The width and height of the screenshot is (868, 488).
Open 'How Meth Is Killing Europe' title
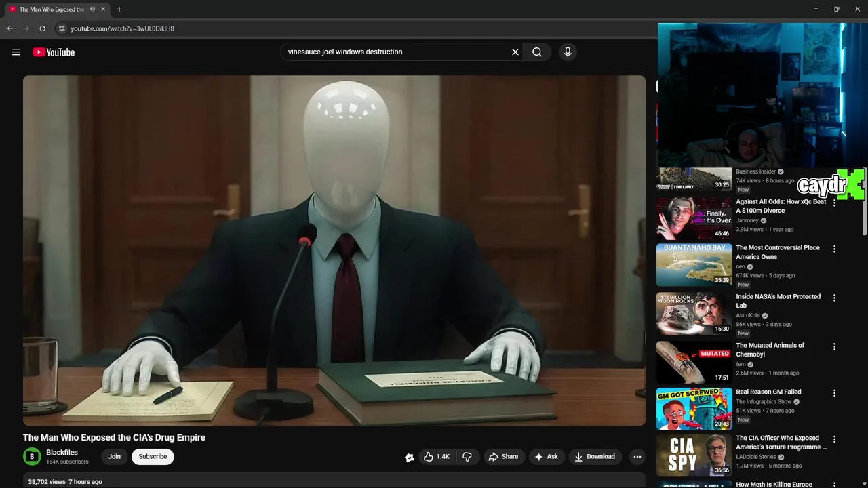tap(774, 484)
